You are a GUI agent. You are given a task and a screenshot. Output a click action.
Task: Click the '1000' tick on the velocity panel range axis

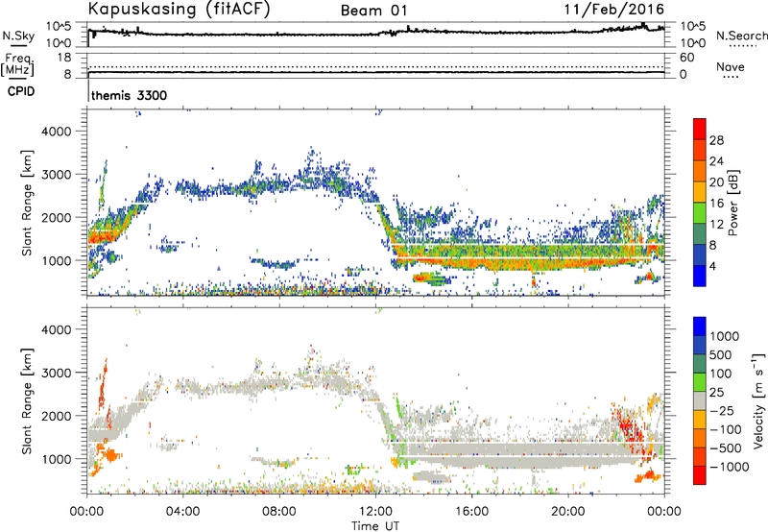57,459
